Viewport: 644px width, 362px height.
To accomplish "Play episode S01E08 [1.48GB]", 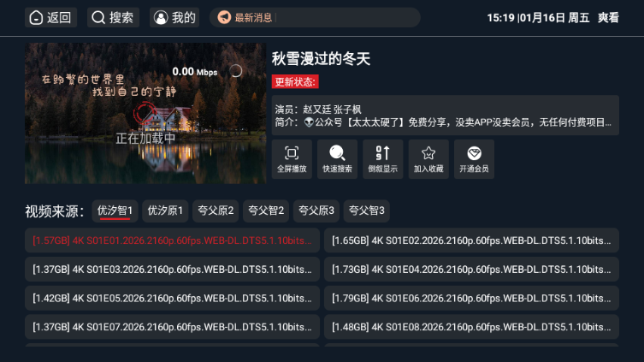I will click(x=471, y=327).
